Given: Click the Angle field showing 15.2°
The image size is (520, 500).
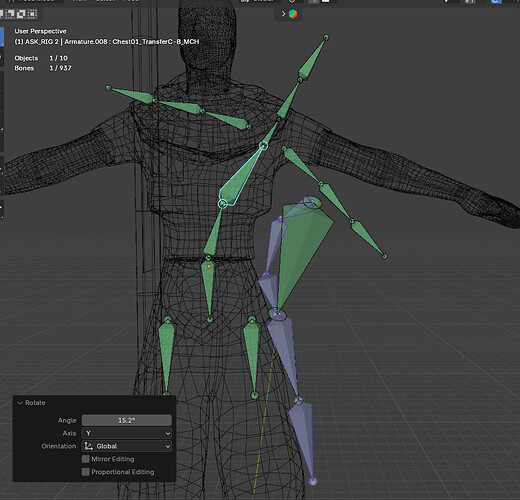Looking at the screenshot, I should 127,420.
